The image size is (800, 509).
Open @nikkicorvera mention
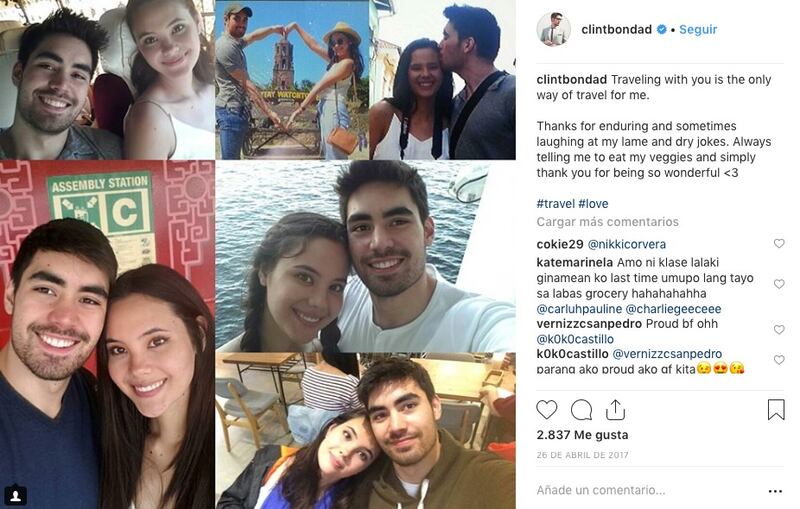pyautogui.click(x=627, y=244)
